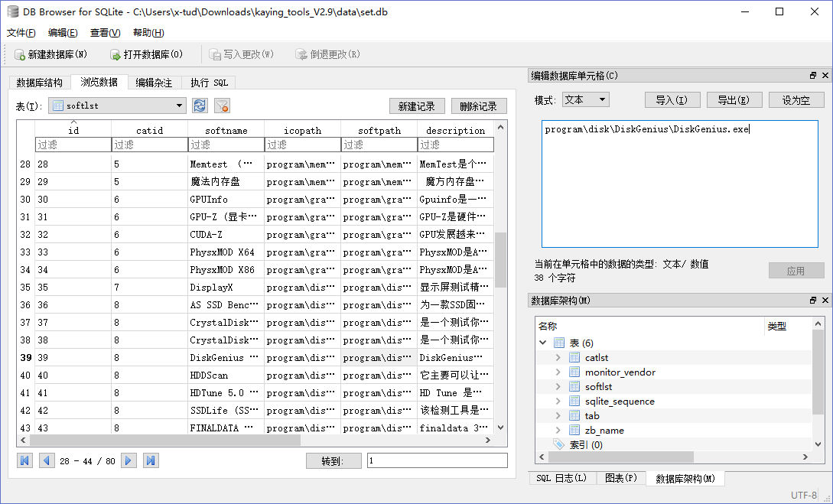Screen dimensions: 833x504
Task: Click the softname column filter field
Action: (x=226, y=145)
